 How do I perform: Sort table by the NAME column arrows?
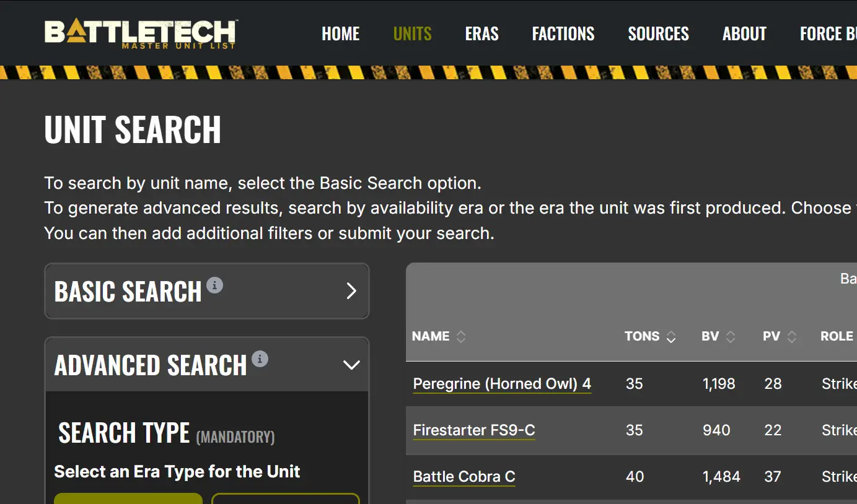coord(460,336)
